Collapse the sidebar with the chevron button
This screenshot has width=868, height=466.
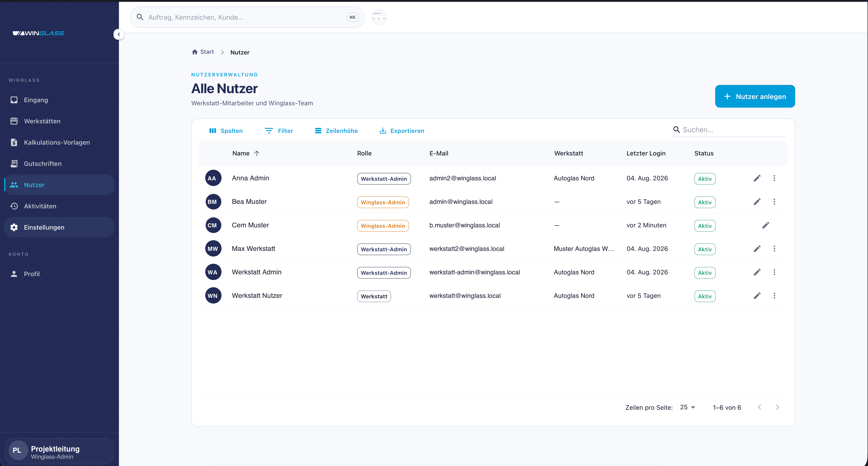pyautogui.click(x=119, y=34)
